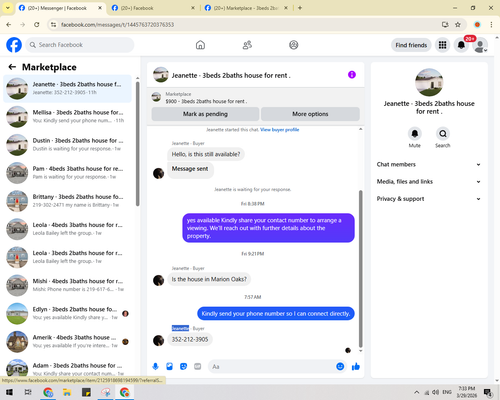Image resolution: width=500 pixels, height=400 pixels.
Task: Click the 'Hello, is this still available?' message
Action: 206,154
